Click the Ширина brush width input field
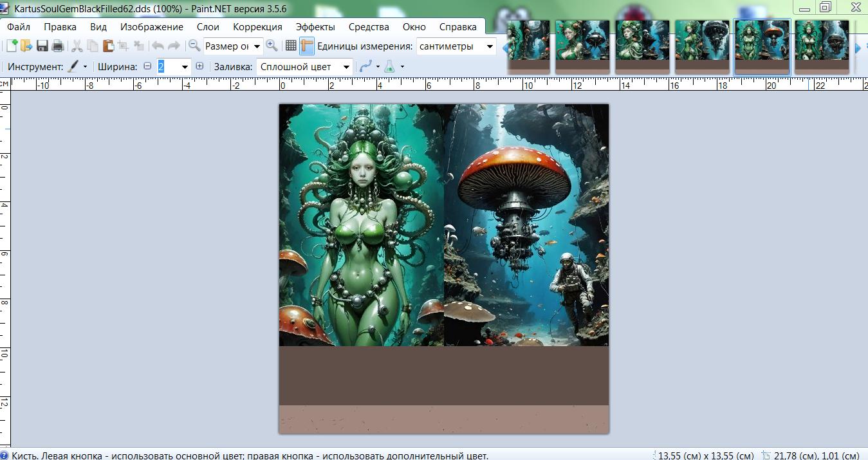Screen dimensions: 868x460 [168, 66]
